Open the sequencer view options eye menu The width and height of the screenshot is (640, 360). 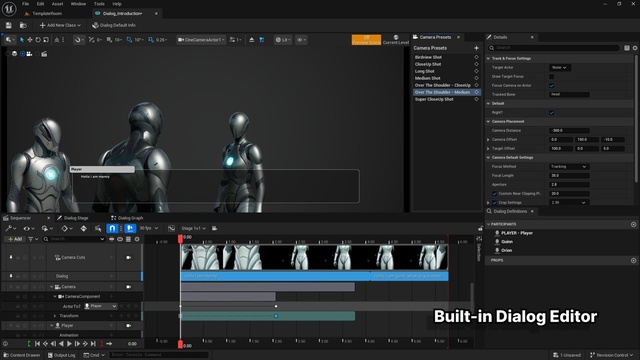(28, 229)
